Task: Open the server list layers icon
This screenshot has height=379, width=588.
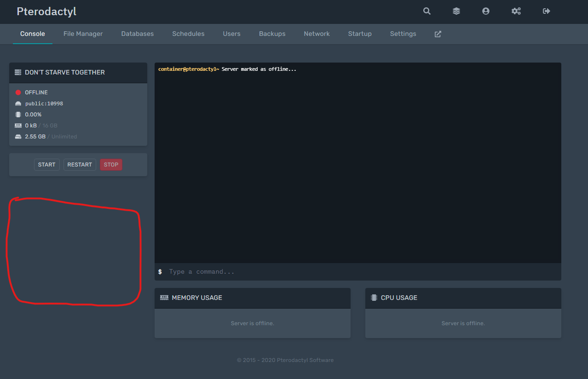Action: 456,11
